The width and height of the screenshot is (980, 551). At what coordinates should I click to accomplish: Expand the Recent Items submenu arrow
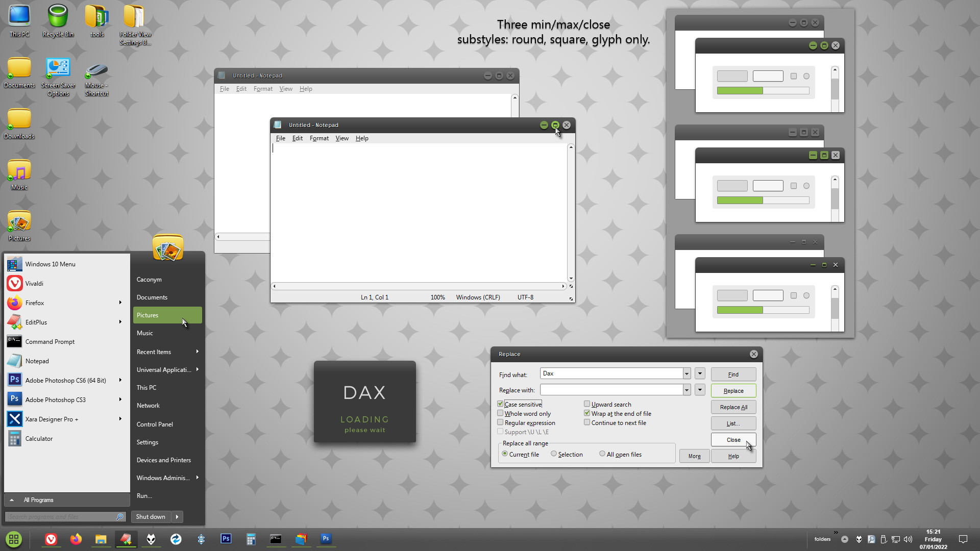pyautogui.click(x=197, y=352)
